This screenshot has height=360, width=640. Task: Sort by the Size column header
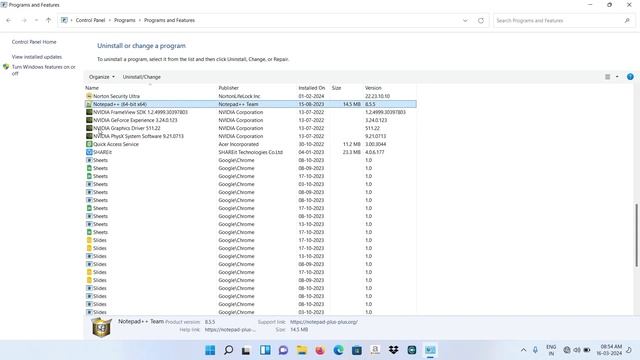[x=336, y=88]
